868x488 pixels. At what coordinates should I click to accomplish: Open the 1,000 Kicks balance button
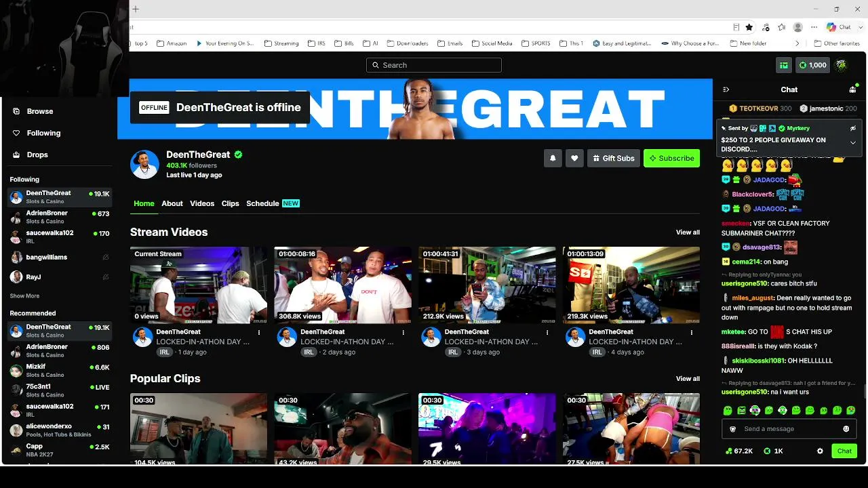tap(813, 65)
